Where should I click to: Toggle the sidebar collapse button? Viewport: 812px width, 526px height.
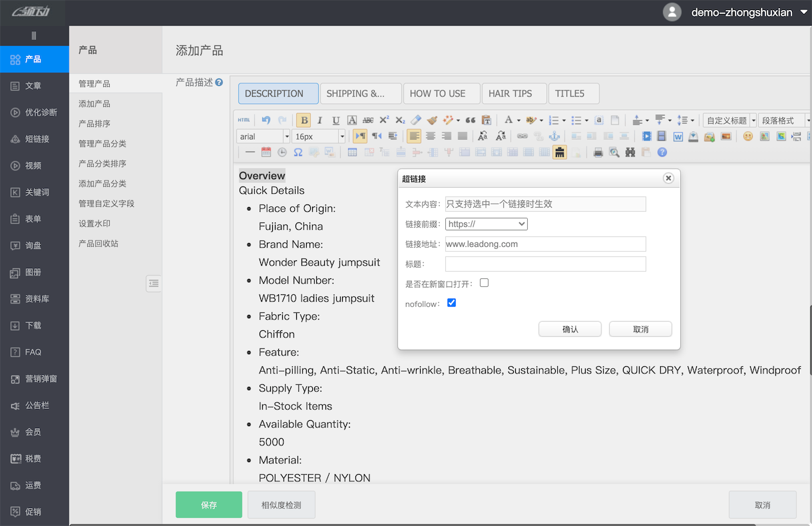[154, 284]
